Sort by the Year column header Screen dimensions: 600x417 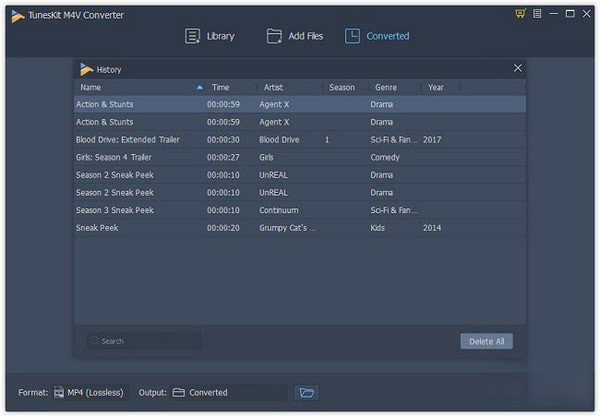(x=435, y=88)
